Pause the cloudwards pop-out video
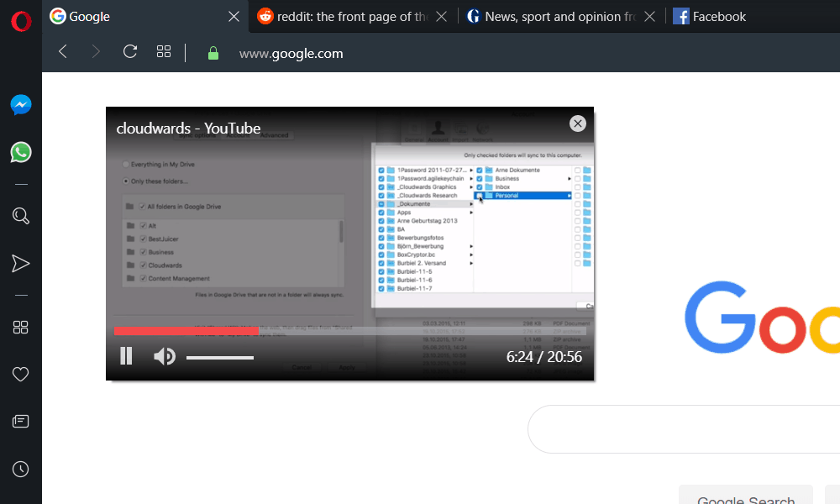This screenshot has height=504, width=840. tap(126, 355)
